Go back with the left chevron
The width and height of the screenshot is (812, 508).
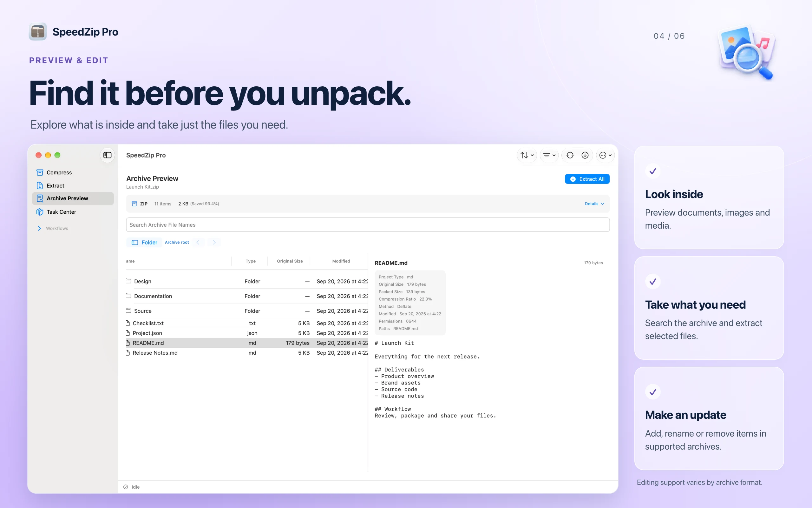click(x=198, y=242)
